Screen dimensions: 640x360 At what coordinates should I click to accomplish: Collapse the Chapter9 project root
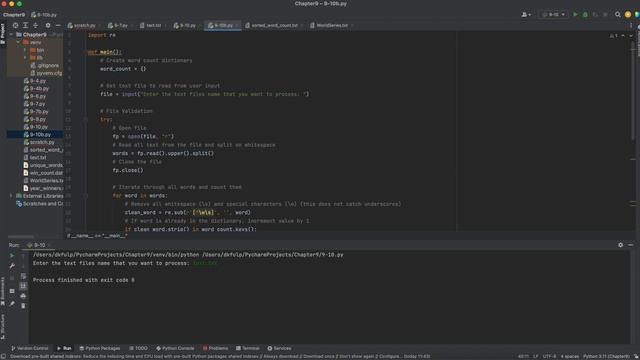[11, 35]
